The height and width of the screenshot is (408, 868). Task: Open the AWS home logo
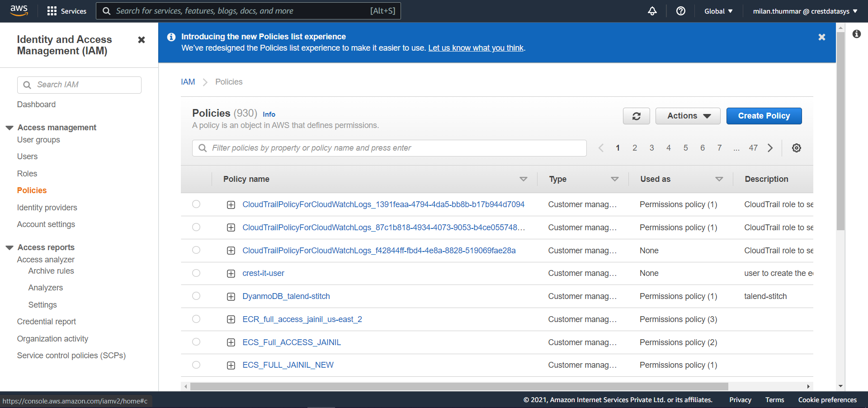(x=19, y=11)
